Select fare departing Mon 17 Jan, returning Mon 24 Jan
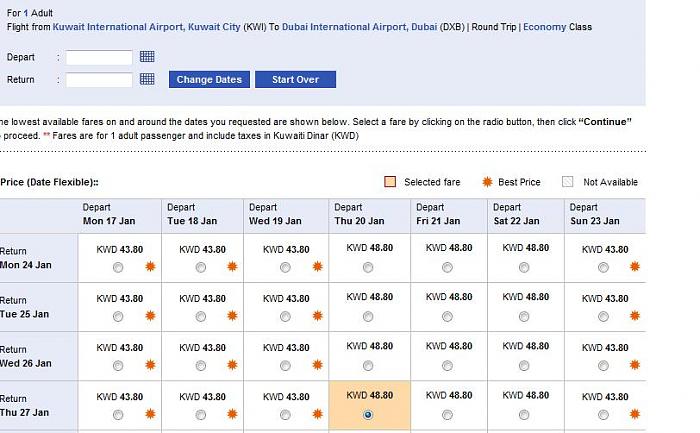This screenshot has width=700, height=433. click(x=119, y=267)
